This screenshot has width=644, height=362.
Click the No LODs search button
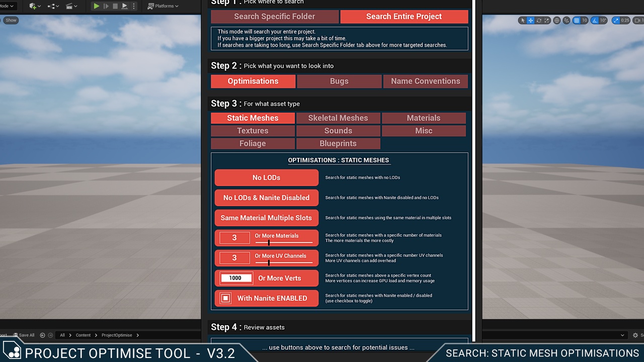pyautogui.click(x=267, y=177)
